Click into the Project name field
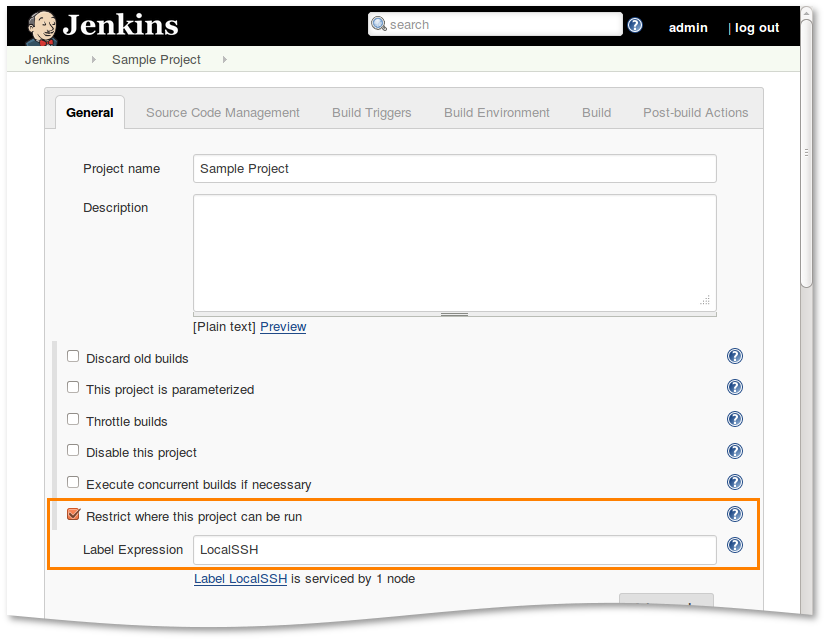Screen dimensions: 826x642 click(x=455, y=169)
